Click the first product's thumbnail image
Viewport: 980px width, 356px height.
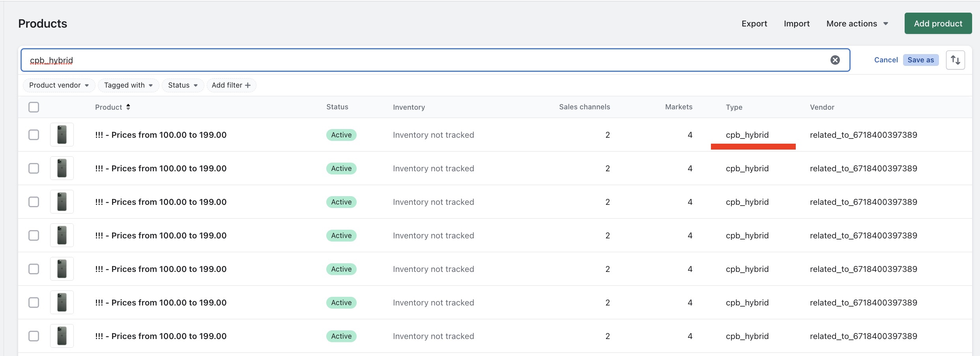(x=62, y=135)
